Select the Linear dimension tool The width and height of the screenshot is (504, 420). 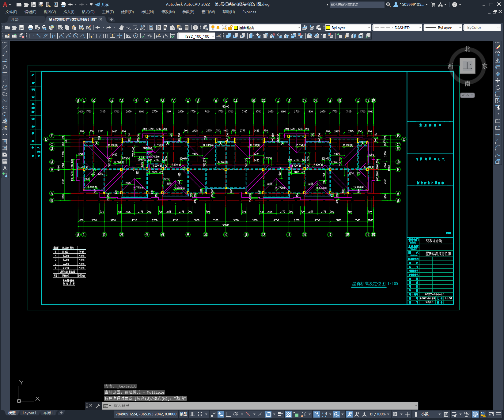click(x=31, y=36)
